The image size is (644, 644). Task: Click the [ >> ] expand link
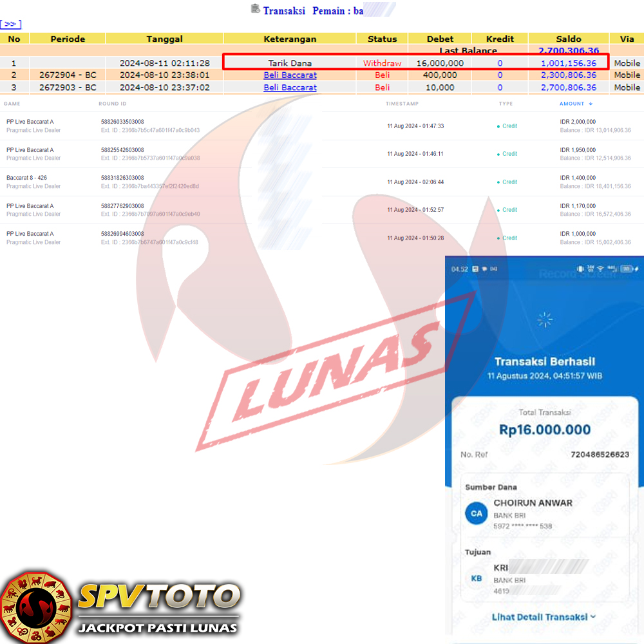click(x=11, y=24)
